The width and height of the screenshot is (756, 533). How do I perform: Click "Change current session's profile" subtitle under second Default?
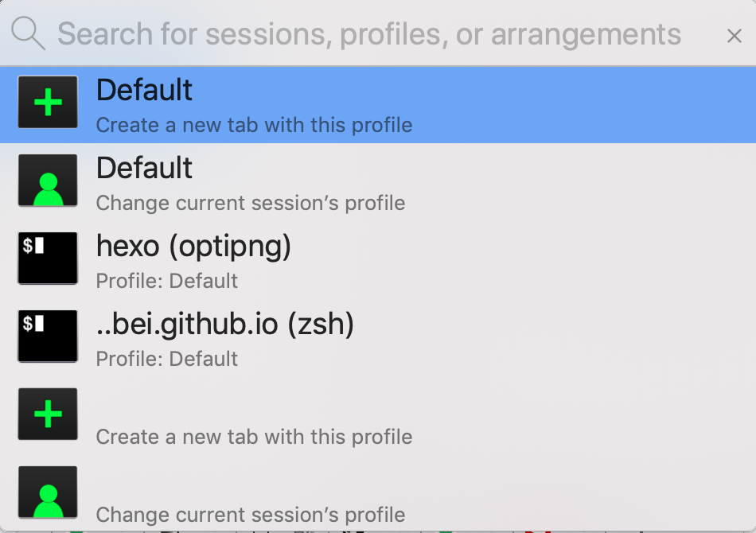[x=250, y=204]
